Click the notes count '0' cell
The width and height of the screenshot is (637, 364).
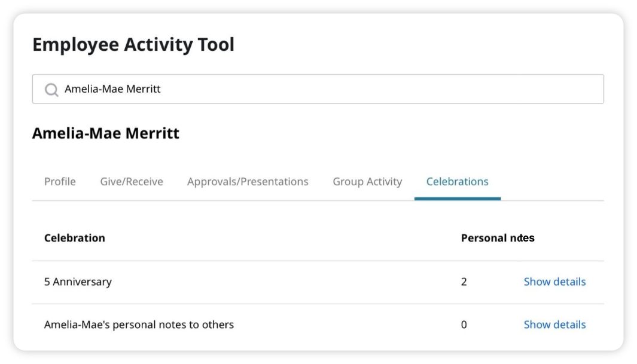[464, 325]
